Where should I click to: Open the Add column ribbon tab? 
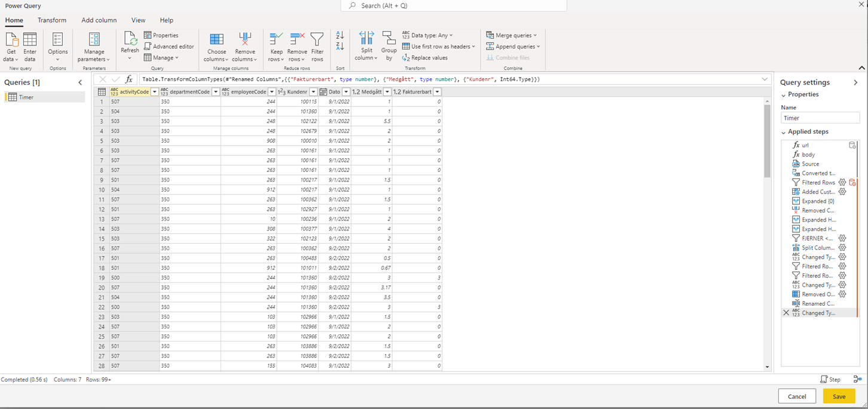click(x=99, y=20)
